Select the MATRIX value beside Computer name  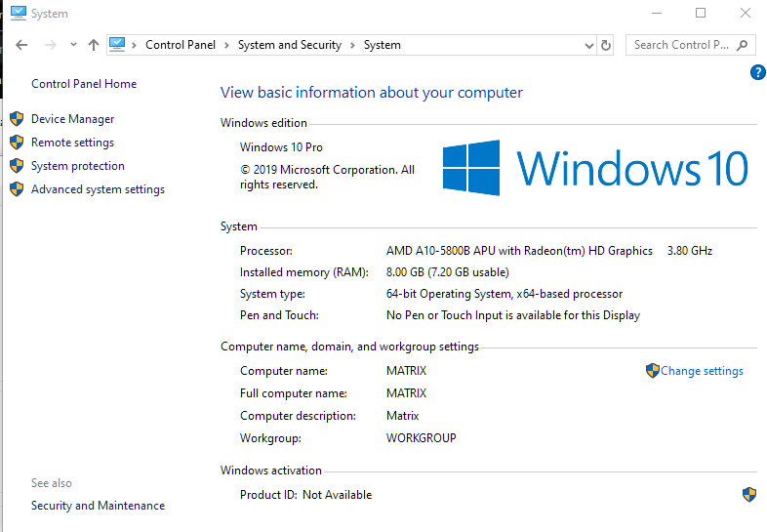(x=407, y=371)
